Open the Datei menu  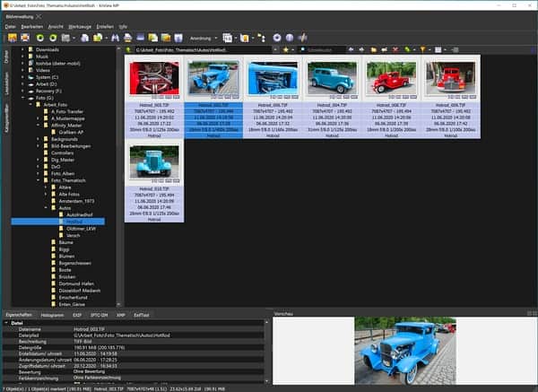coord(10,27)
